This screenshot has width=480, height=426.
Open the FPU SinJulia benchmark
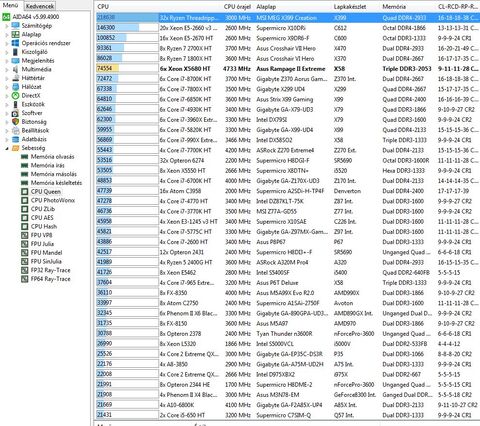(46, 261)
